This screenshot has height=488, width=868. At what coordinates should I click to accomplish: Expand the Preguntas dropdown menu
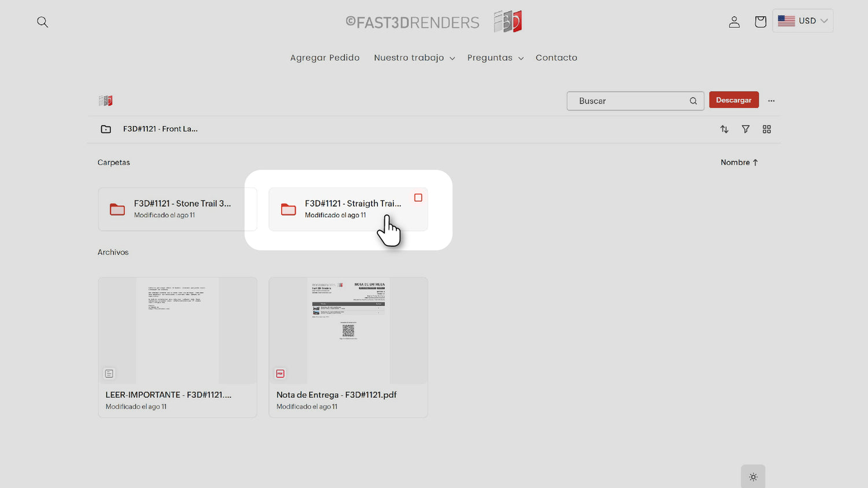(495, 58)
